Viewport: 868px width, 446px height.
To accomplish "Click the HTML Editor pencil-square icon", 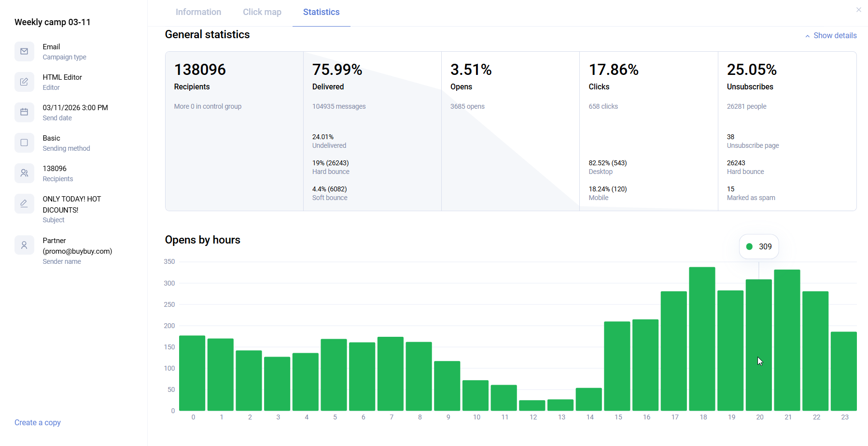I will (x=24, y=82).
